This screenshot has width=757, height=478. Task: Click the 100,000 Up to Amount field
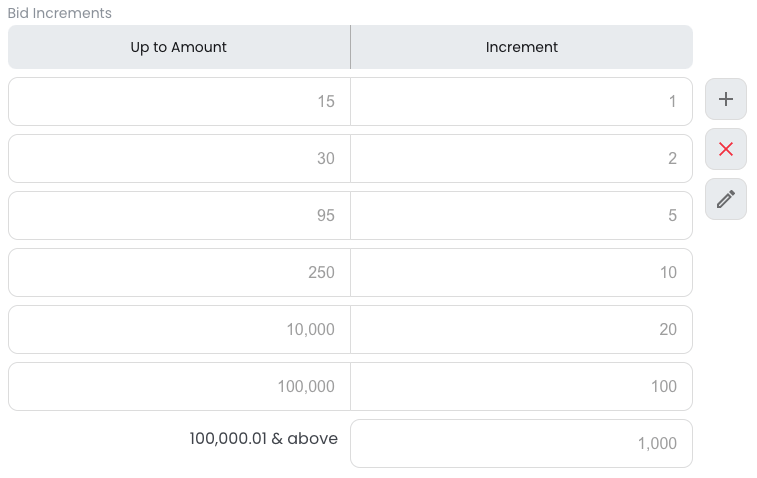pyautogui.click(x=179, y=387)
